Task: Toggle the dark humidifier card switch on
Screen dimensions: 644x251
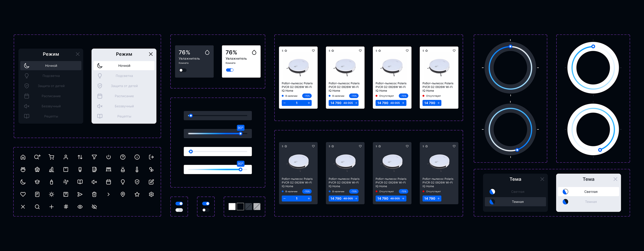Action: [183, 70]
